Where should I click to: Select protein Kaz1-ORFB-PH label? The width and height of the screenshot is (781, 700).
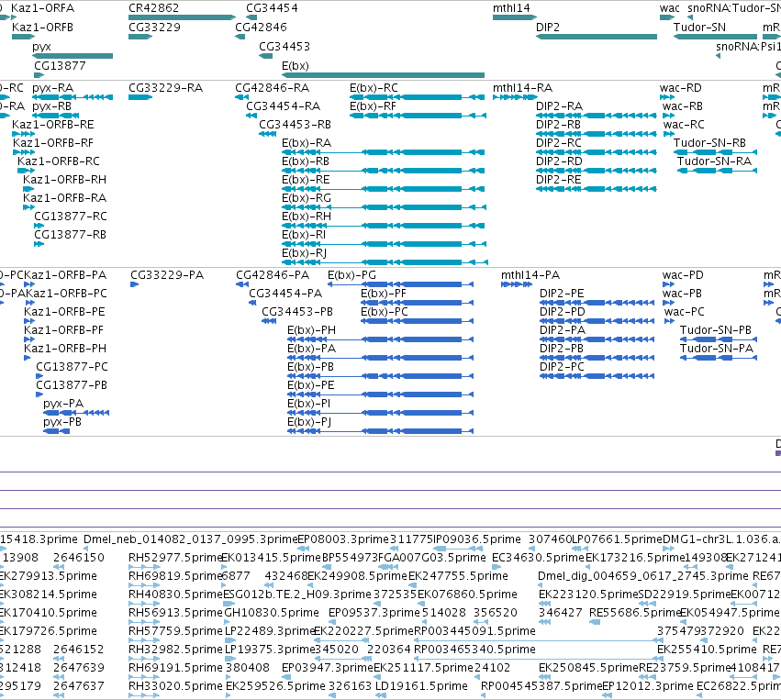tap(65, 349)
